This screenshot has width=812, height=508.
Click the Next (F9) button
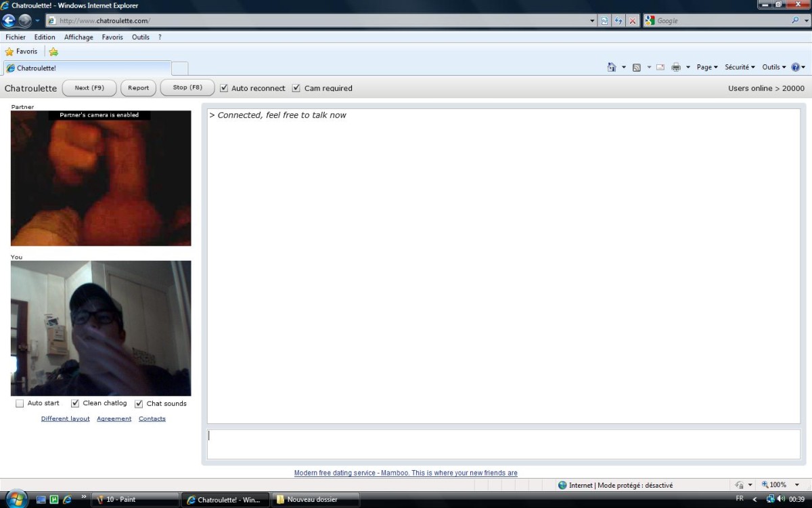(89, 88)
